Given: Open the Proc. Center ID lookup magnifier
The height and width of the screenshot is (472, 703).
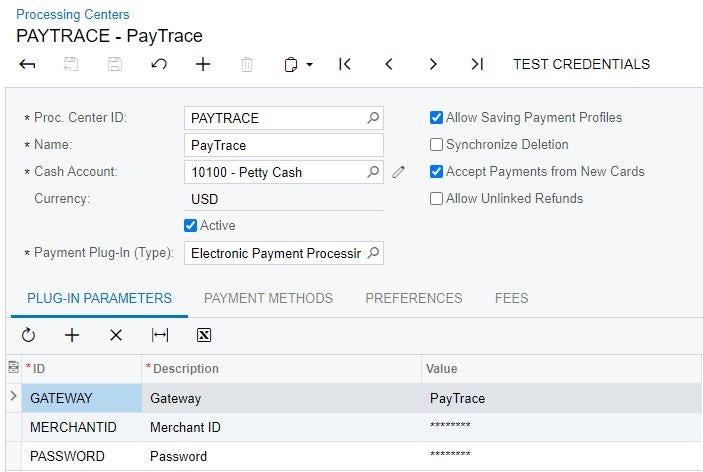Looking at the screenshot, I should (x=373, y=118).
